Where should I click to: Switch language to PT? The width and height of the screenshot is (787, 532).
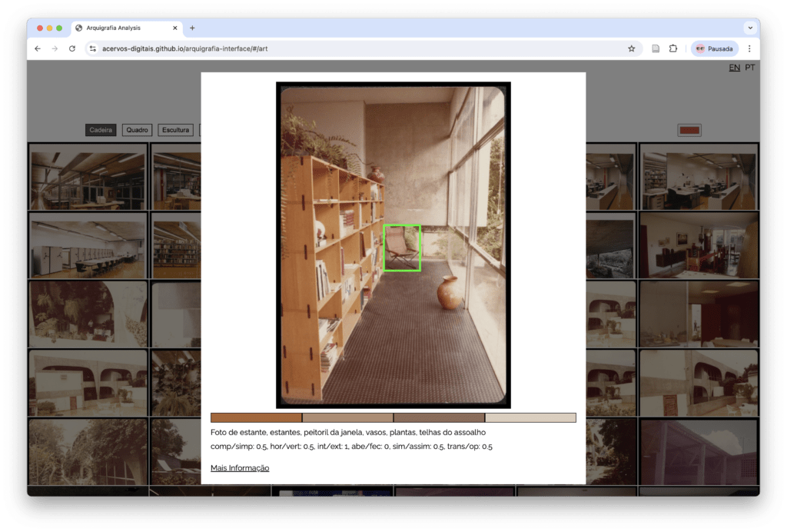point(750,68)
